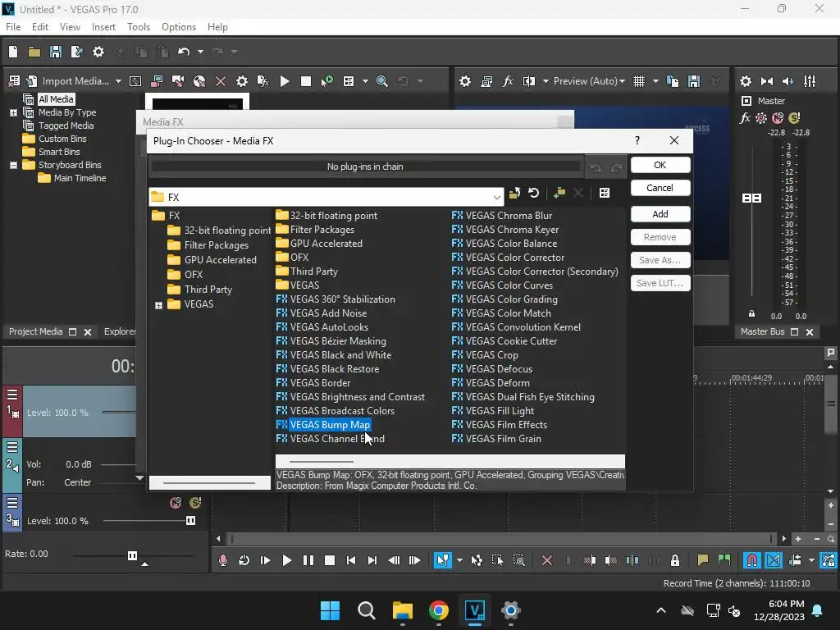The image size is (840, 630).
Task: Open File Explorer from taskbar
Action: (x=402, y=610)
